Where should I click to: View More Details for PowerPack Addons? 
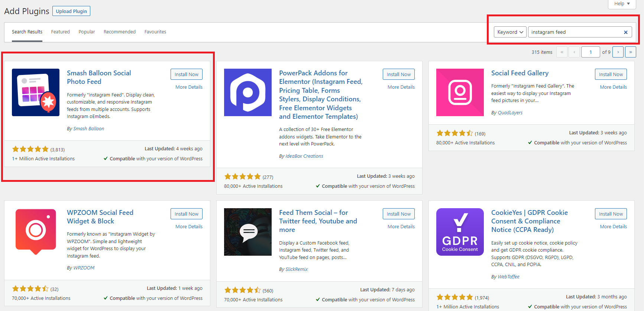coord(401,87)
